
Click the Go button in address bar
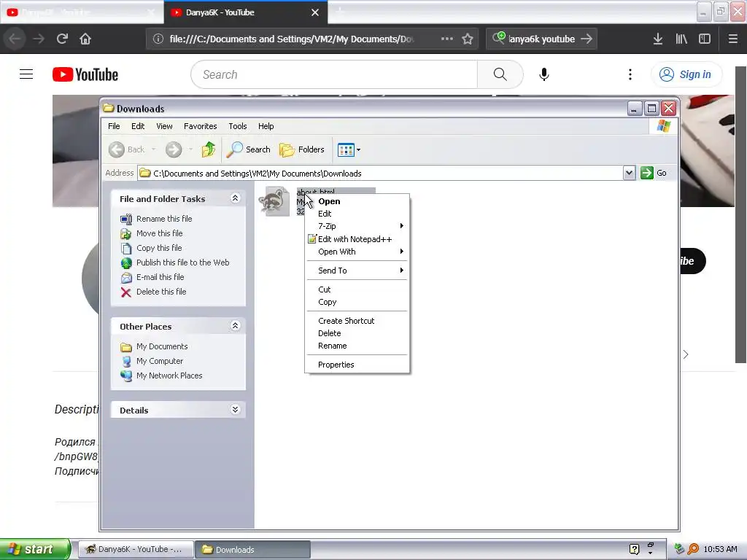pos(654,173)
